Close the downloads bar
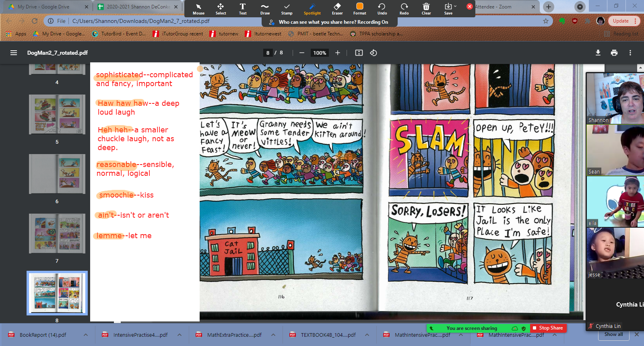 point(637,334)
